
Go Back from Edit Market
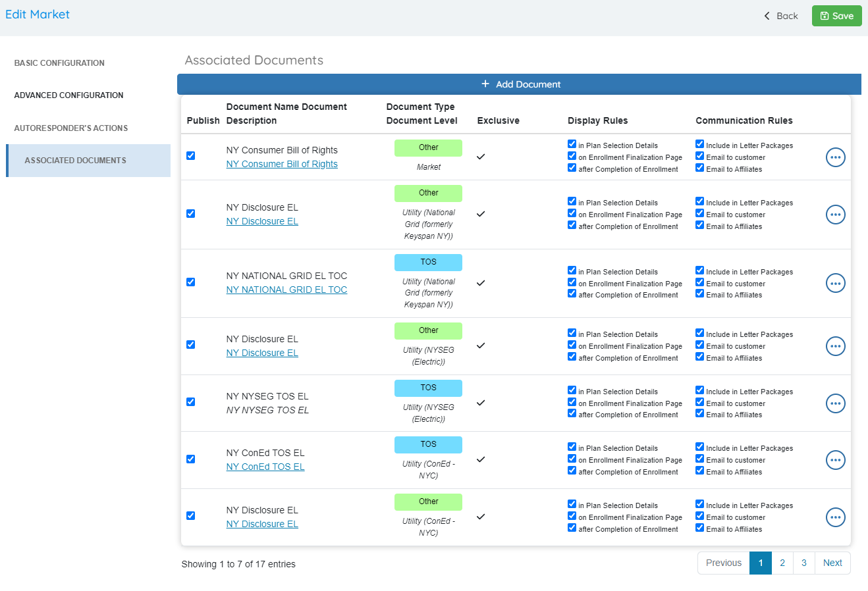[780, 16]
